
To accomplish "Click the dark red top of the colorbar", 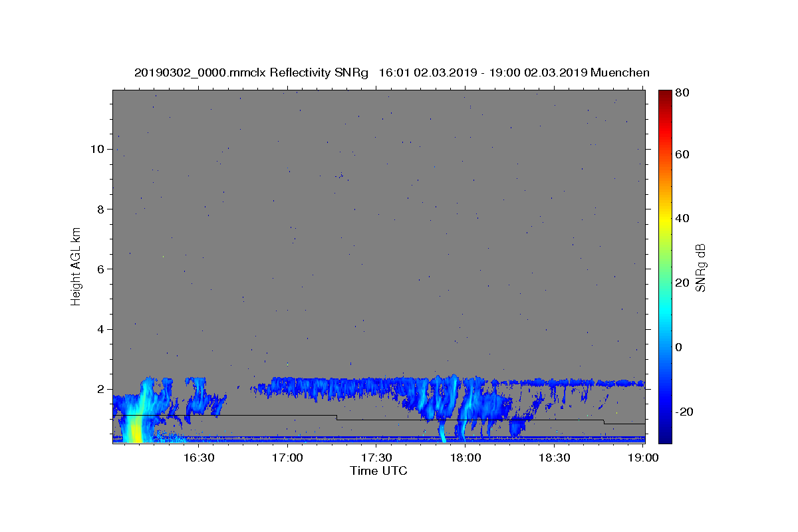I will [x=665, y=94].
